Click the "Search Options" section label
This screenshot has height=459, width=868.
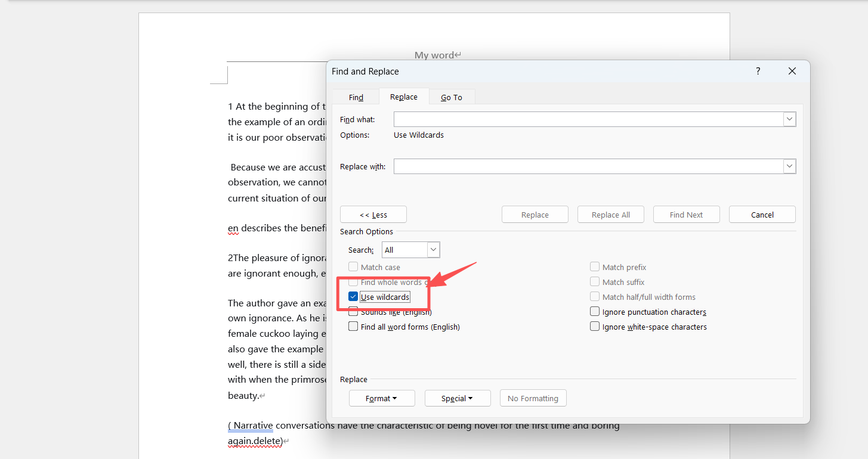366,231
